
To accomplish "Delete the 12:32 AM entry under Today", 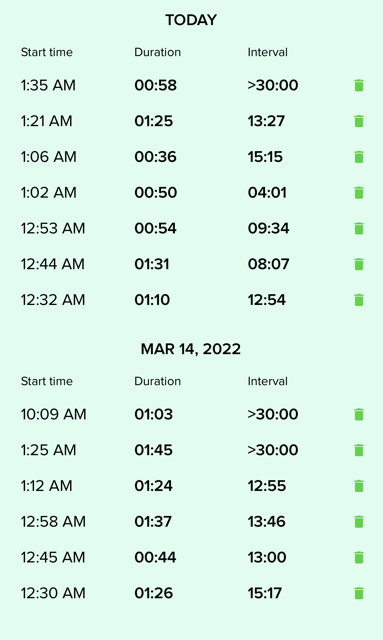I will tap(359, 300).
